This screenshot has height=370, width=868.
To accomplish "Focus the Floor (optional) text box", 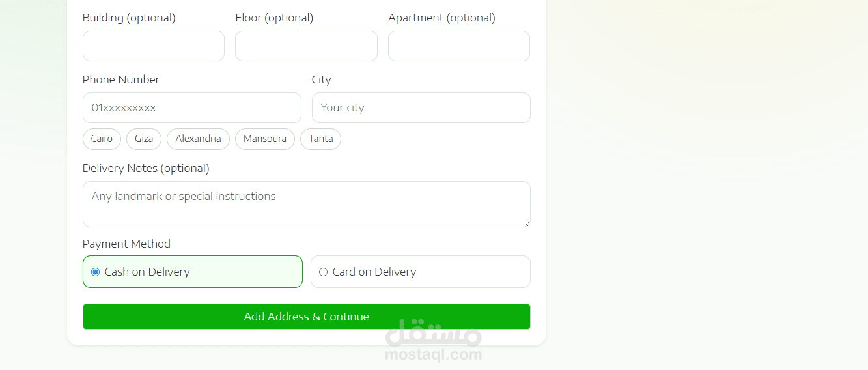I will click(x=306, y=46).
